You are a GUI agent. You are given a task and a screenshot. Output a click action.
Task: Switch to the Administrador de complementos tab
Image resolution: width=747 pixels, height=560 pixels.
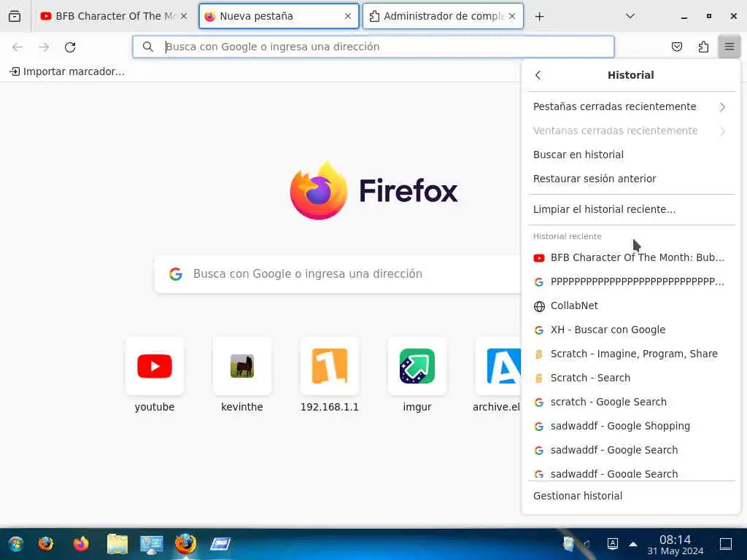point(443,16)
